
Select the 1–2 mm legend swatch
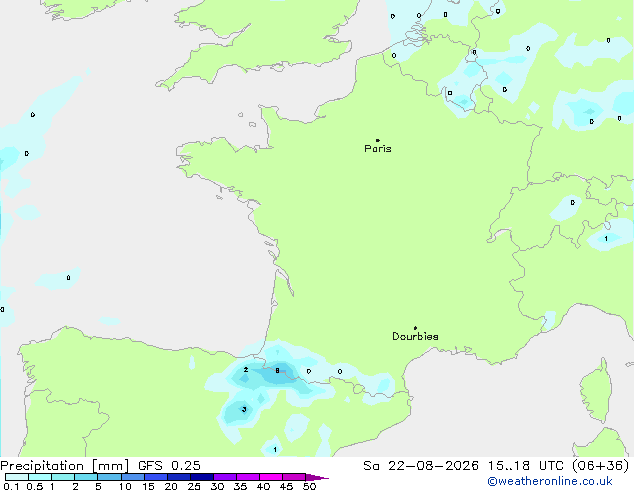coord(63,477)
